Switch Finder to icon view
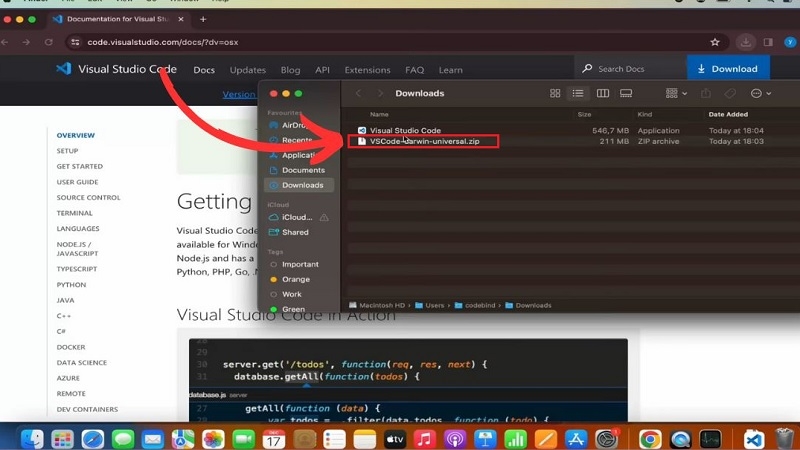The width and height of the screenshot is (800, 450). tap(555, 93)
